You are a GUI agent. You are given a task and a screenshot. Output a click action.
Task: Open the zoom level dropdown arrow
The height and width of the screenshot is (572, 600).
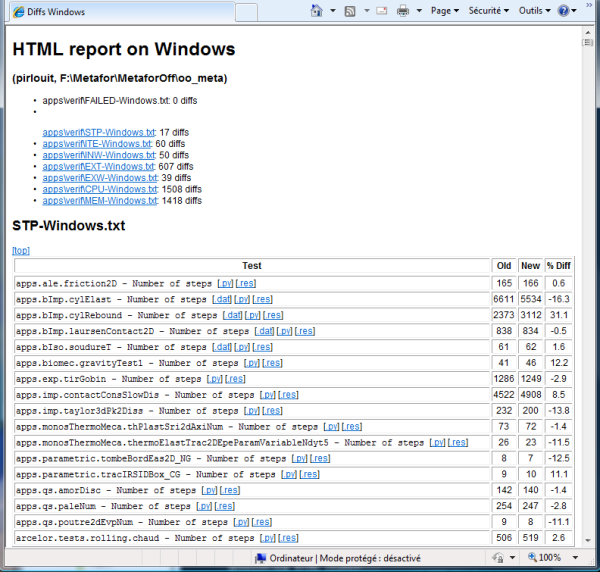point(575,558)
